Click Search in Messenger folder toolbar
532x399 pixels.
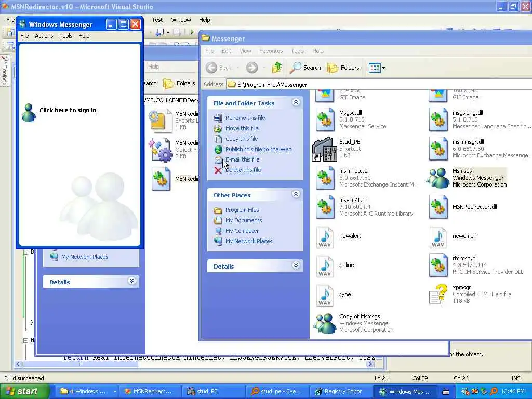point(305,68)
